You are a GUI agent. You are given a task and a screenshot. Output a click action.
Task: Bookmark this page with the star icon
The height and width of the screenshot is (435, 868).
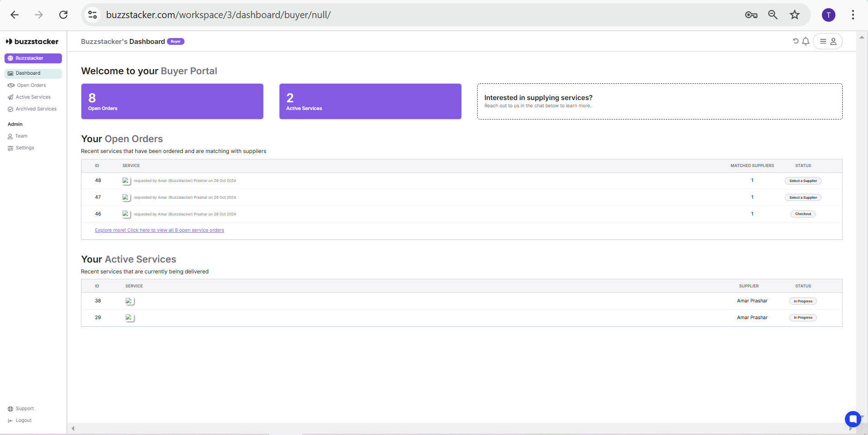tap(795, 15)
